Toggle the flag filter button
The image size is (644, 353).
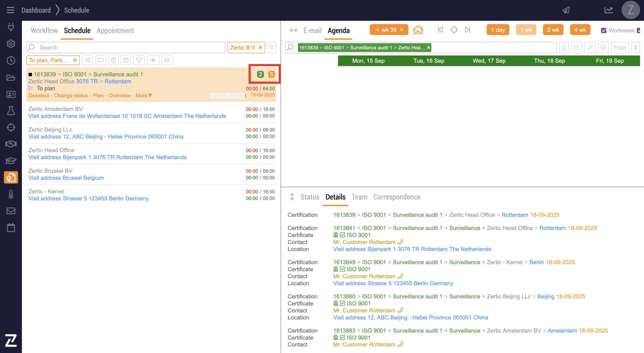click(101, 60)
